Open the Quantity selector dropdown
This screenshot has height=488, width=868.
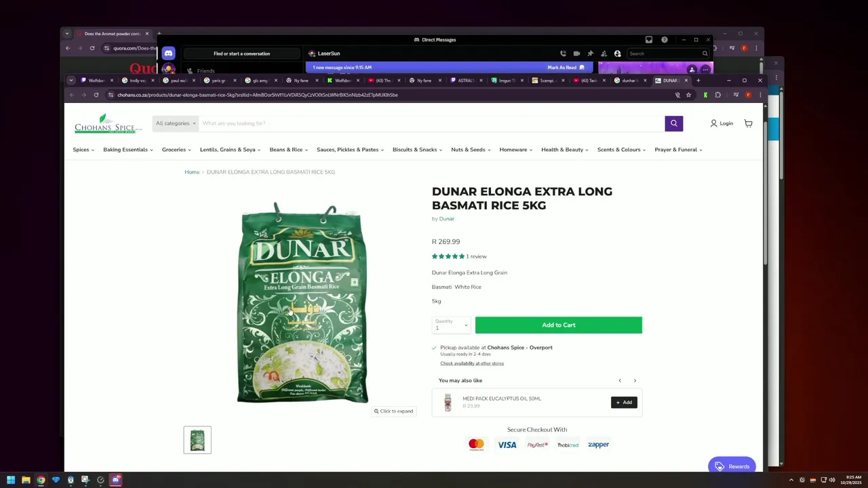(x=450, y=325)
